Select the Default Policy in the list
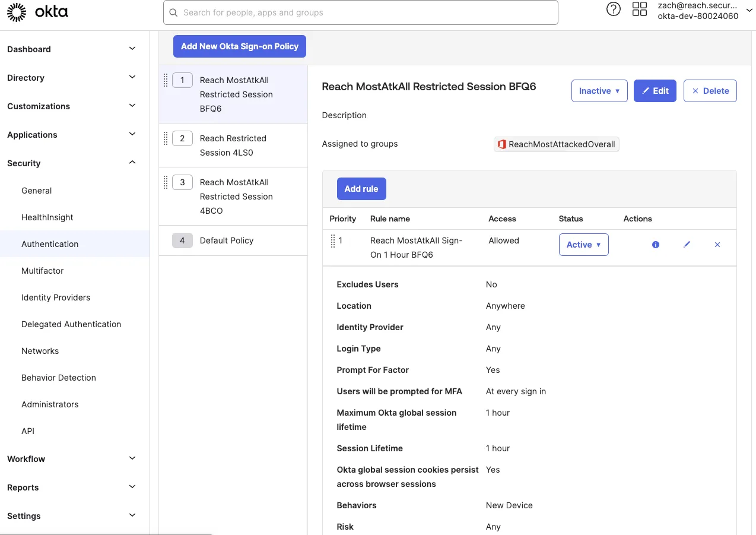Image resolution: width=756 pixels, height=535 pixels. click(226, 240)
